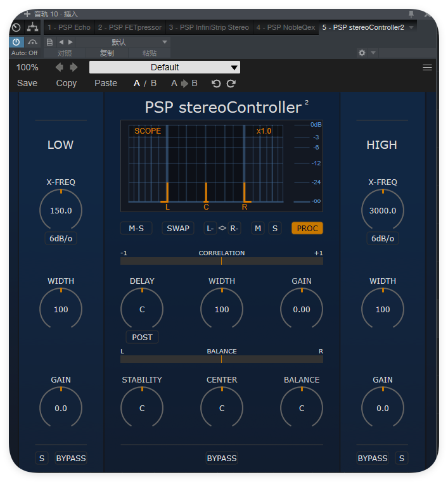
Task: Click the DELAY knob
Action: click(x=142, y=309)
